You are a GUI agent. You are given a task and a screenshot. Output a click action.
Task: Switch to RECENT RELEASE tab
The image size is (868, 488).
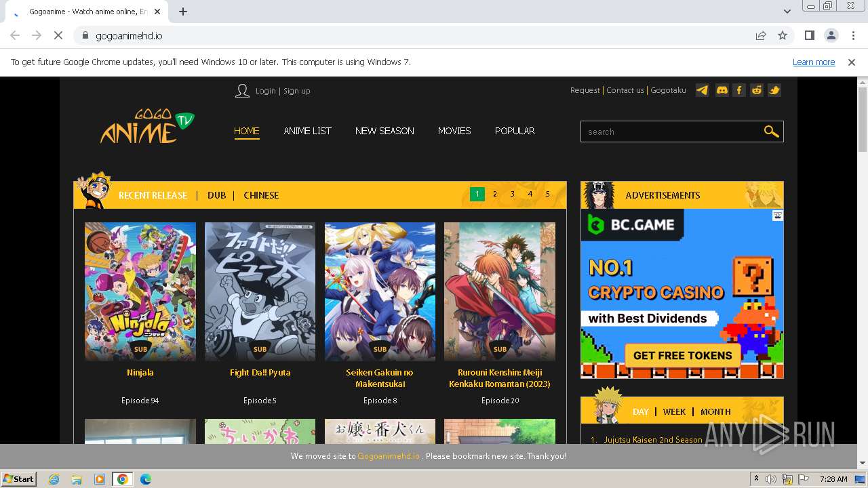(153, 195)
